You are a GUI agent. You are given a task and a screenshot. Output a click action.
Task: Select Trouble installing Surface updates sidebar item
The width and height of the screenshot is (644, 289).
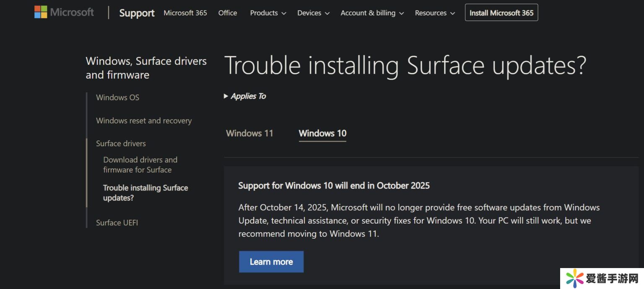145,193
